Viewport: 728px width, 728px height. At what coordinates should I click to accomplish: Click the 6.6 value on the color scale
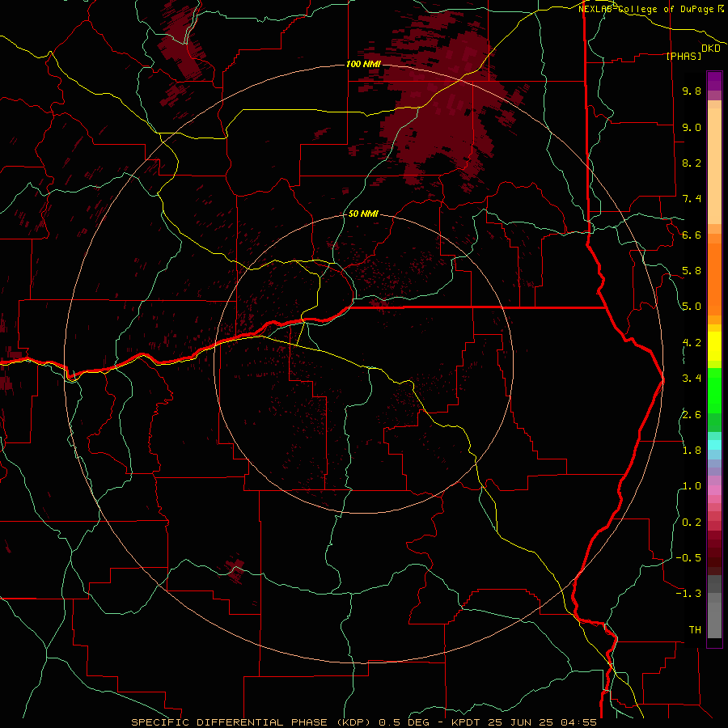click(692, 235)
